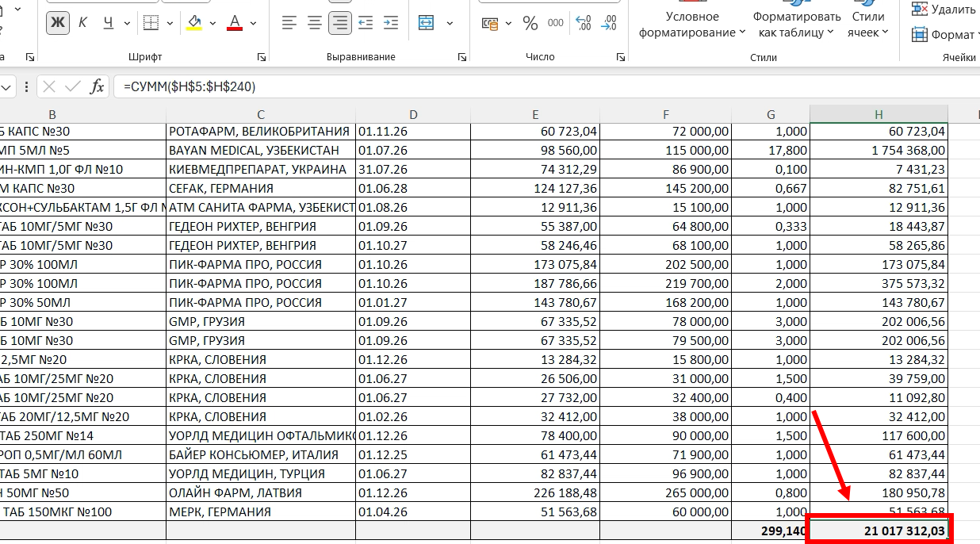Click the borders icon
This screenshot has width=980, height=544.
[151, 23]
